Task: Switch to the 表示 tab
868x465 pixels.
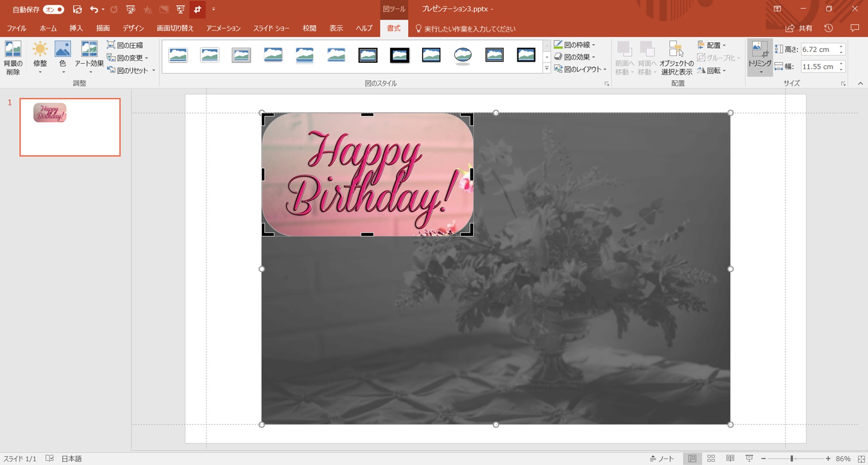Action: 336,28
